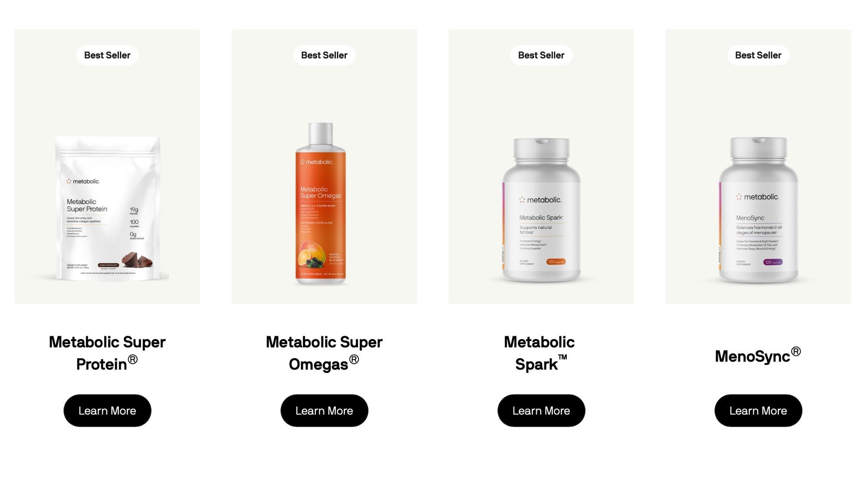Click the Super Protein pouch image
The image size is (868, 504).
point(108,208)
